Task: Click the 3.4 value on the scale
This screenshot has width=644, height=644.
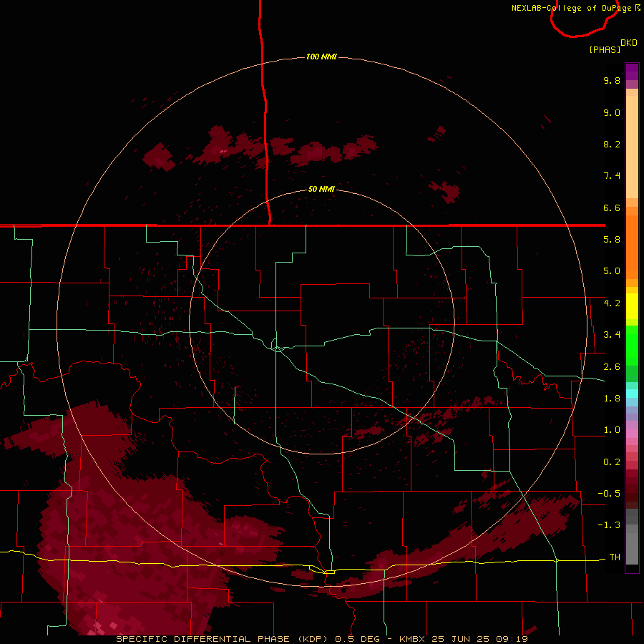Action: pyautogui.click(x=612, y=335)
